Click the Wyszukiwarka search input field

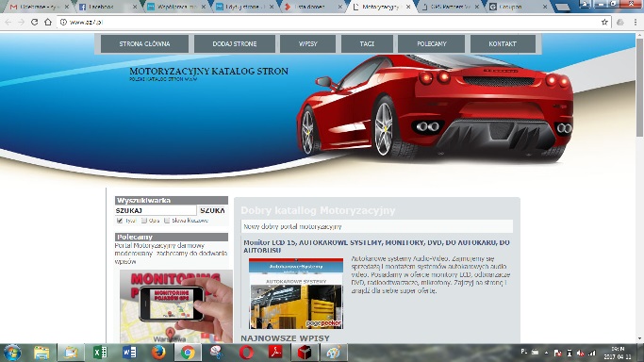coord(156,210)
